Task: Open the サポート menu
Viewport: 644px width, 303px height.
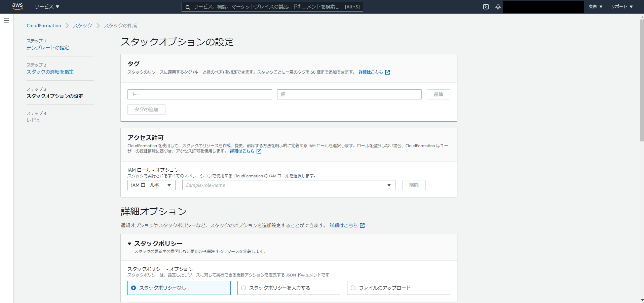Action: point(621,6)
